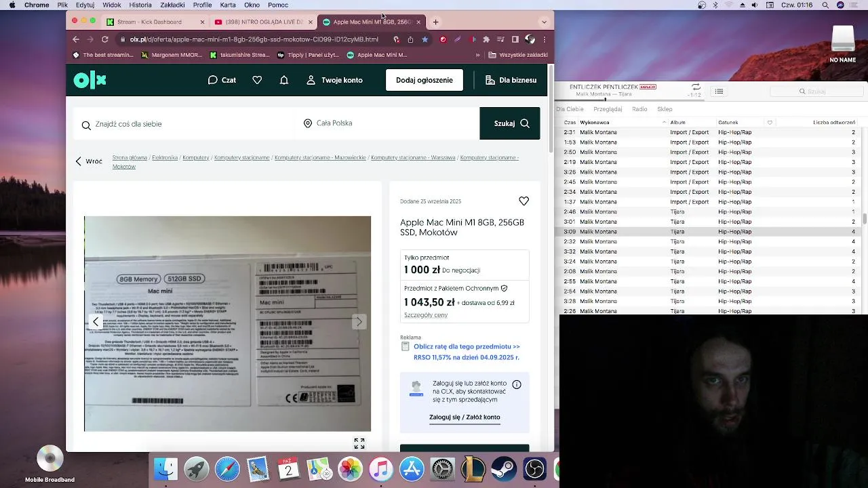This screenshot has height=488, width=868.
Task: Reload the page in Chrome
Action: (x=105, y=39)
